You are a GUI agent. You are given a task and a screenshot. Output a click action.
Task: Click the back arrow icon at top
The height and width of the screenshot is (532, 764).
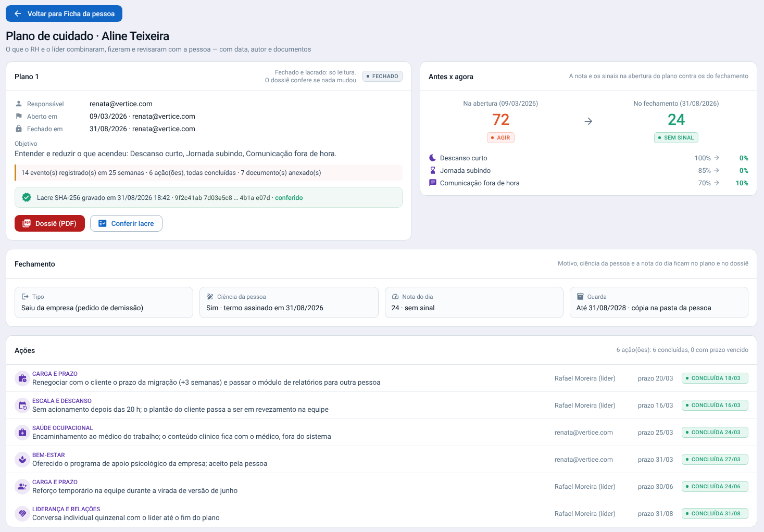[x=18, y=14]
